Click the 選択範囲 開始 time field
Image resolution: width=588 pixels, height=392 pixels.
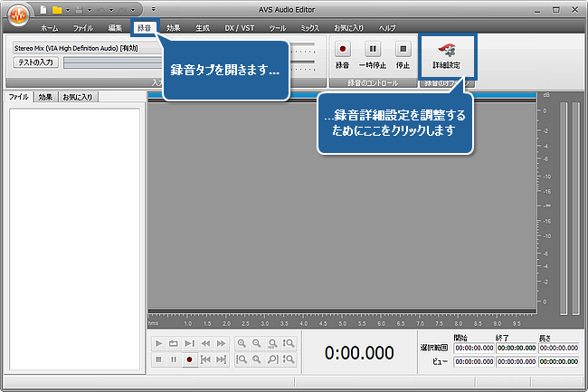[x=474, y=349]
